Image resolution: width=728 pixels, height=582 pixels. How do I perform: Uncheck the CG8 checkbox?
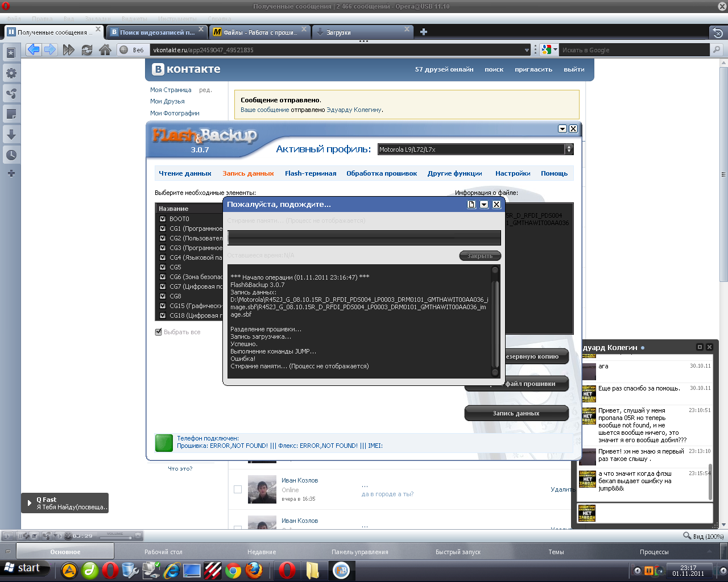pyautogui.click(x=163, y=296)
